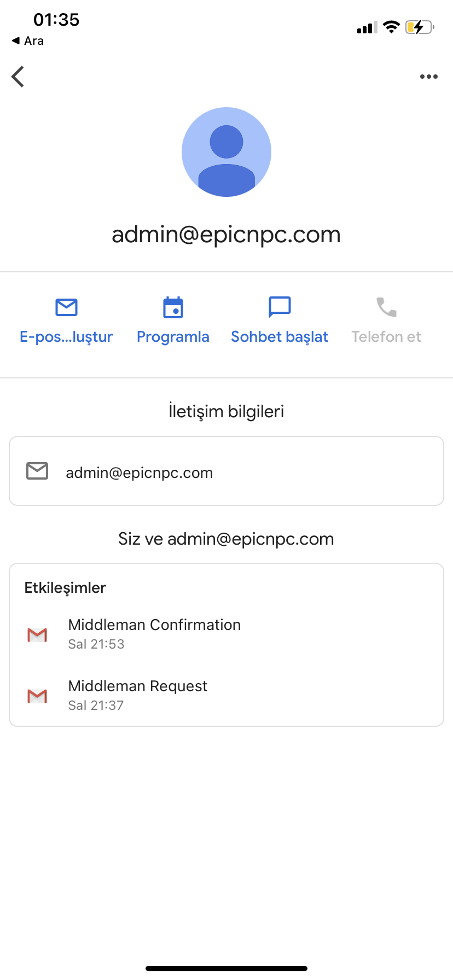The height and width of the screenshot is (980, 453).
Task: Select the Programla label
Action: coord(173,337)
